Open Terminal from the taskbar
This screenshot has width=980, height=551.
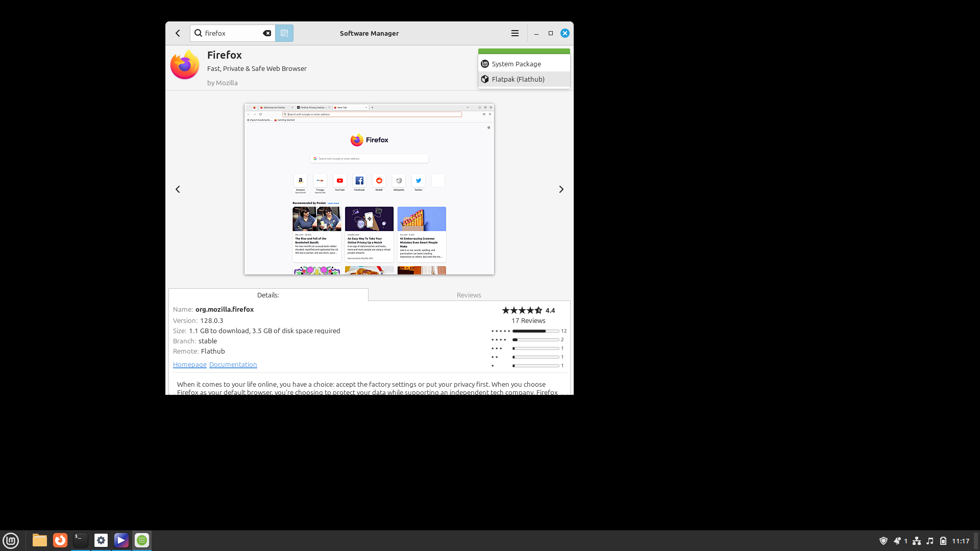[x=81, y=540]
